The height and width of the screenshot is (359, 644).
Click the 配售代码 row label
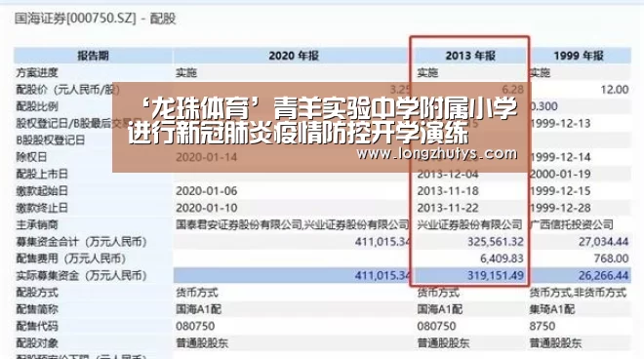37,326
